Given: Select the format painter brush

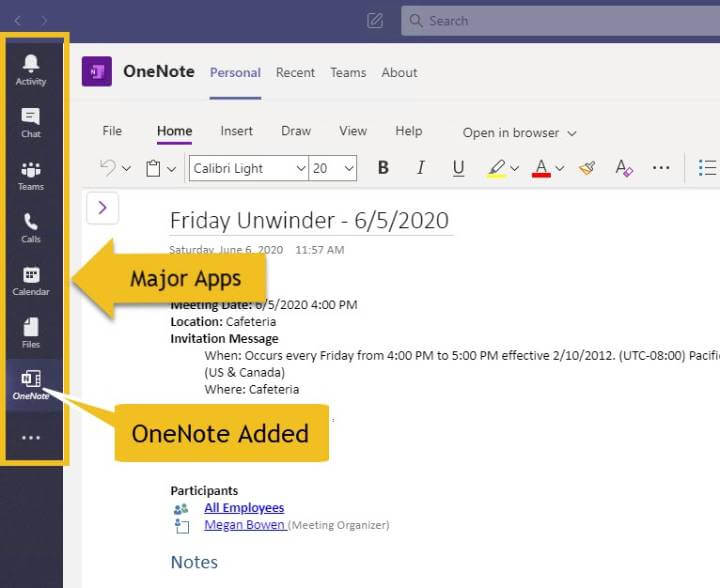Looking at the screenshot, I should click(587, 168).
